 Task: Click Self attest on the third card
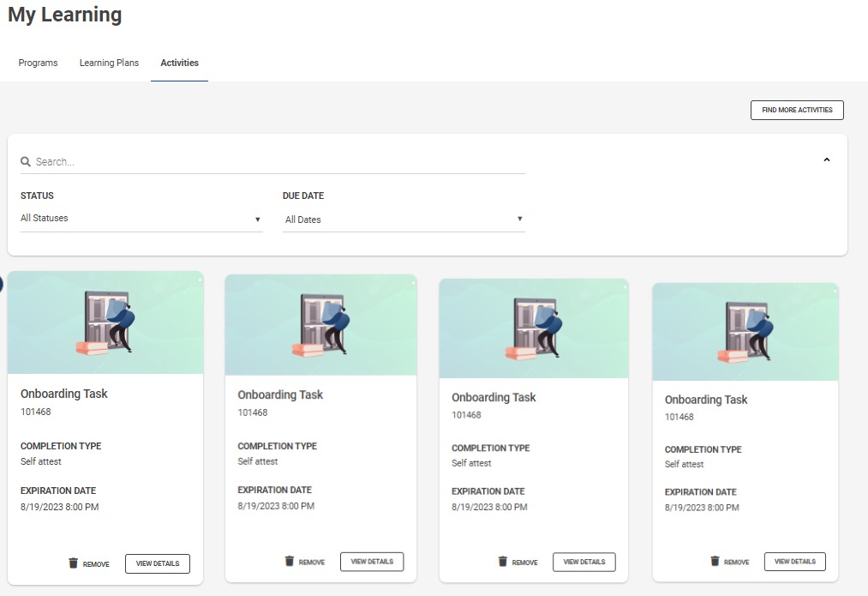click(471, 464)
